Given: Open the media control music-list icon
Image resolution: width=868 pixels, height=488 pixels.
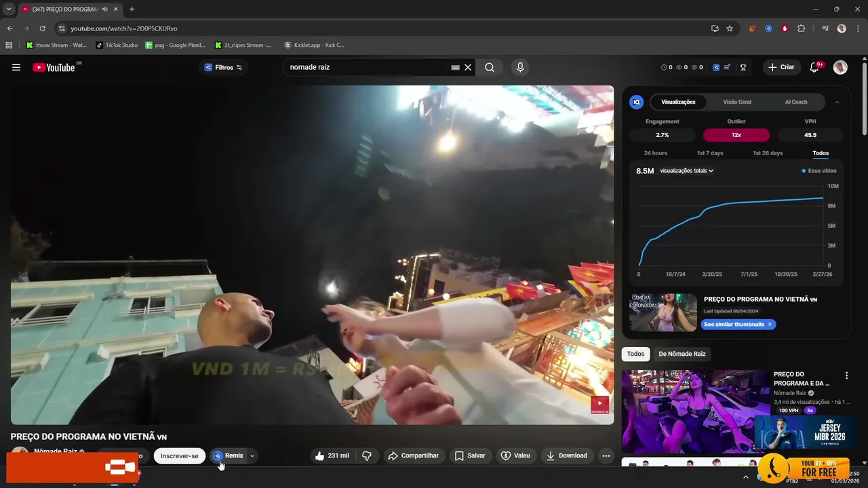Looking at the screenshot, I should click(825, 28).
